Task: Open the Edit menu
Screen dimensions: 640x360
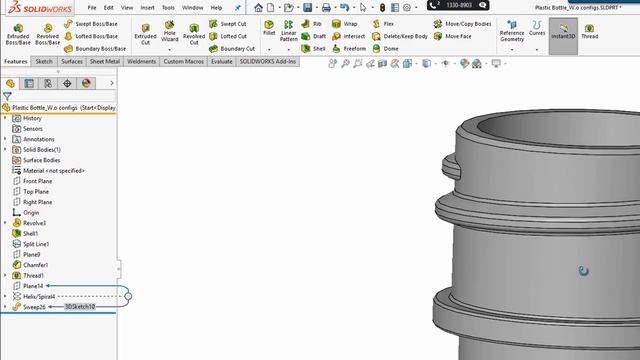Action: (x=109, y=8)
